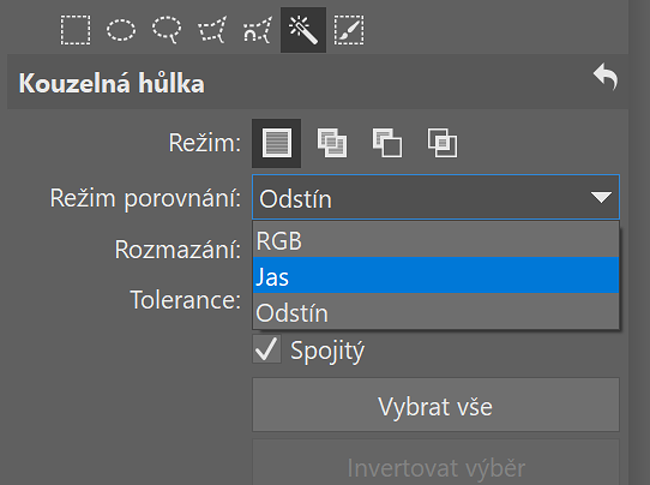
Task: Toggle the Spojitý checkbox
Action: click(267, 350)
